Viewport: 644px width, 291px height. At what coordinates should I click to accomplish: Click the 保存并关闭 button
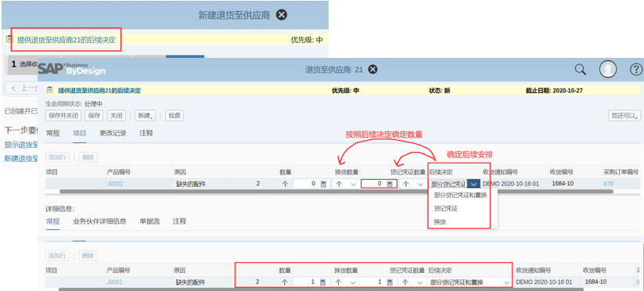coord(63,116)
